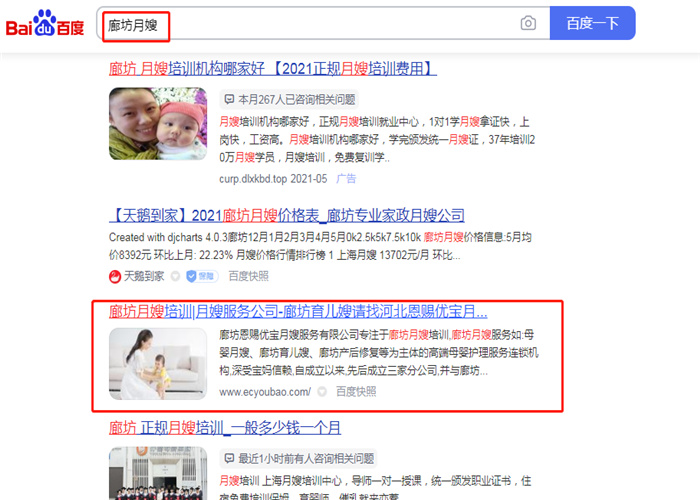This screenshot has width=700, height=500.
Task: Open 天鹅到家 2021廊坊月嫂价格表 result
Action: coord(287,216)
